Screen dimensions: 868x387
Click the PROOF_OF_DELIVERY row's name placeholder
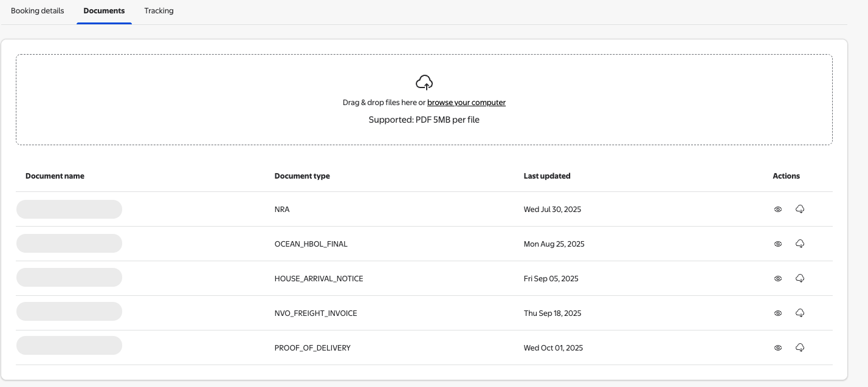point(69,346)
